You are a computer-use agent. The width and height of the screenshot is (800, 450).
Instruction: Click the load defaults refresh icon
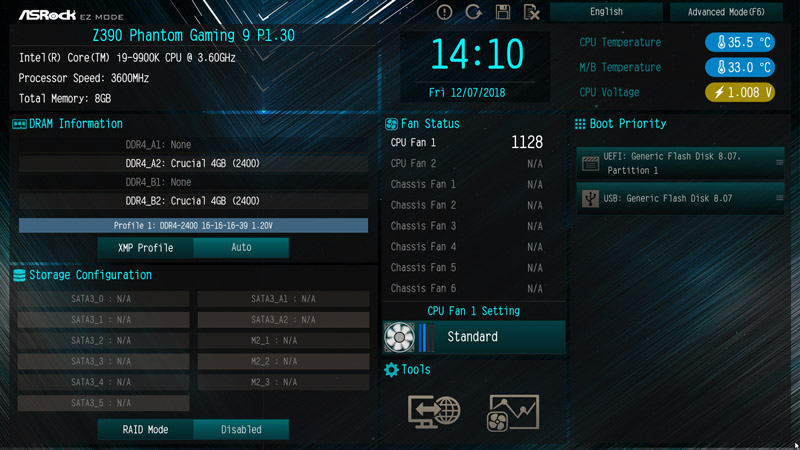click(x=473, y=12)
